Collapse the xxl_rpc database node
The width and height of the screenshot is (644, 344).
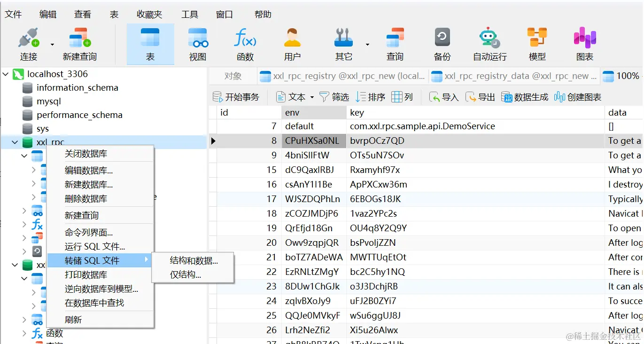[x=15, y=142]
